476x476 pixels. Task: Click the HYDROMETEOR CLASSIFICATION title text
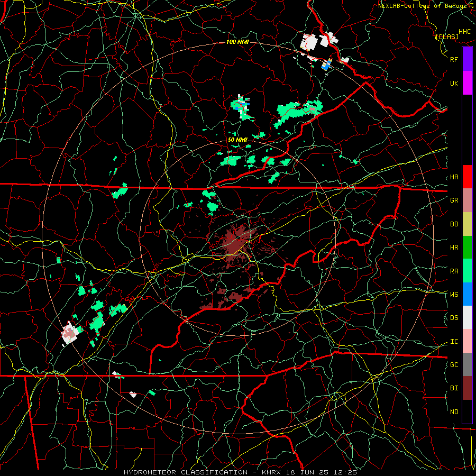(x=186, y=472)
